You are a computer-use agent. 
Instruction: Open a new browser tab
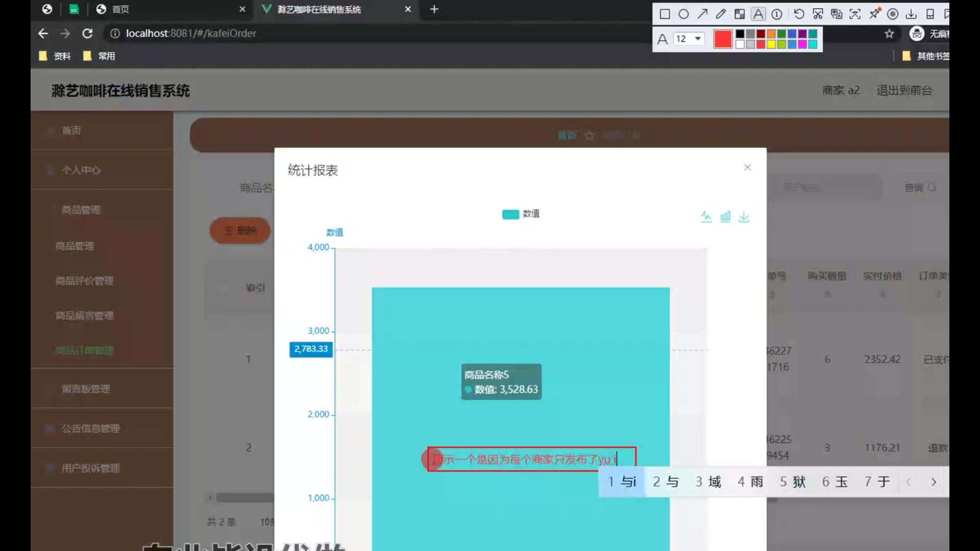click(x=434, y=9)
